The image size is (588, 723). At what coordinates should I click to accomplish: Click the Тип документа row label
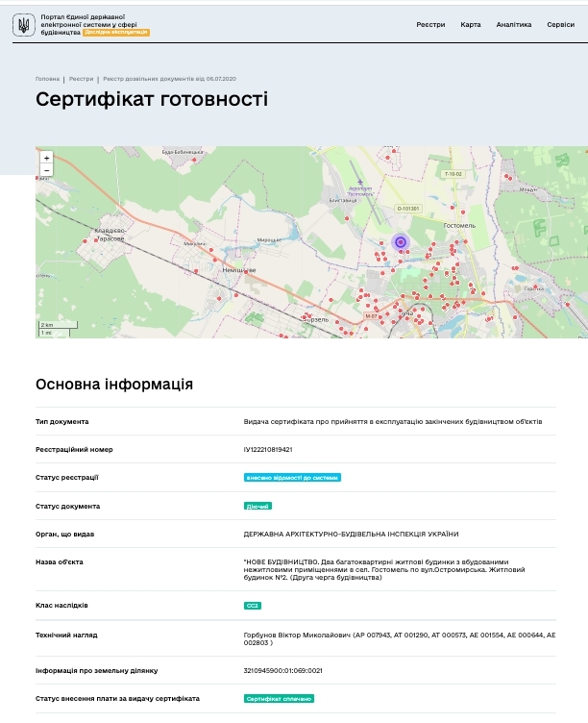click(62, 421)
